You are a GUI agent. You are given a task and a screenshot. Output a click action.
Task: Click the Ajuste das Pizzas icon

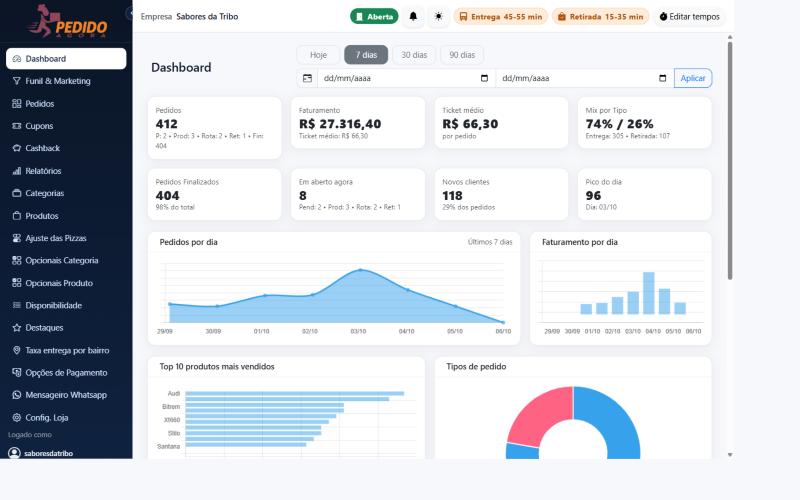pyautogui.click(x=16, y=238)
